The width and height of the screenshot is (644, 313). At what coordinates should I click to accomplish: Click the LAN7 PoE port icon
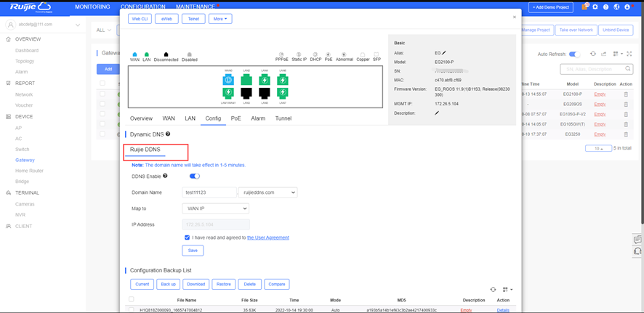coord(283,93)
